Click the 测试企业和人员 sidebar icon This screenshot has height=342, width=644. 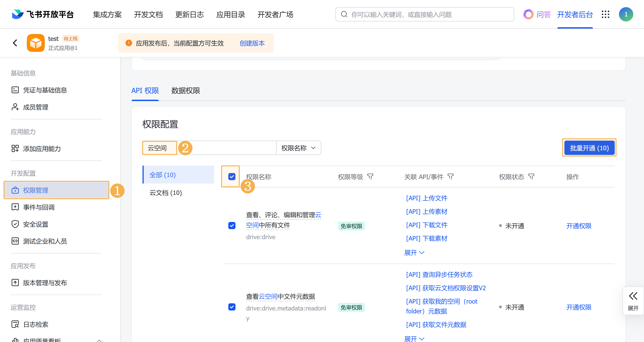pyautogui.click(x=15, y=241)
